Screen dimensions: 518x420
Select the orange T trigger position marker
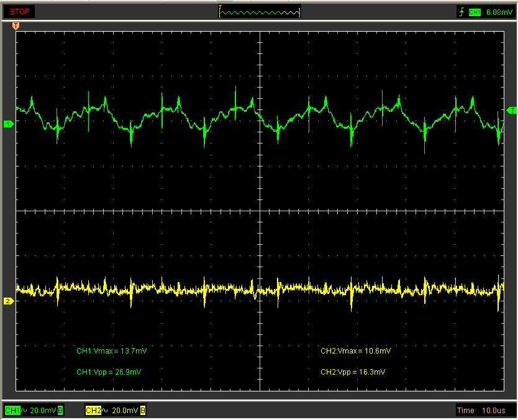pos(16,26)
